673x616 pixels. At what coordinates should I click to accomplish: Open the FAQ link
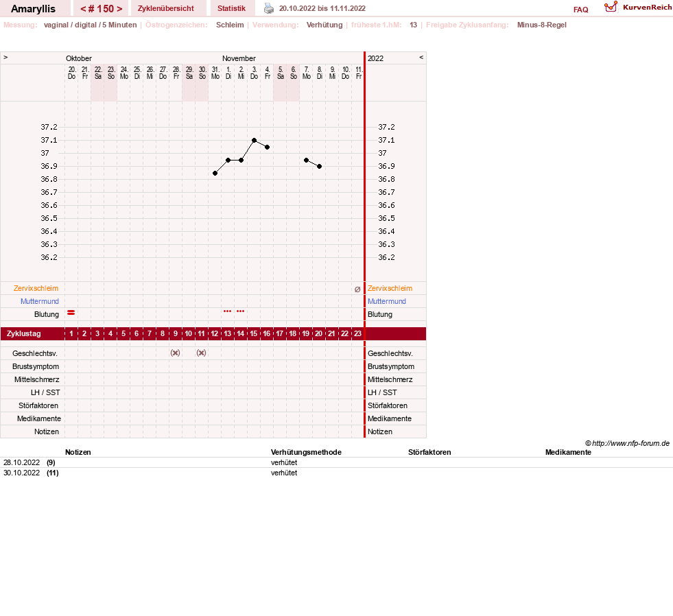580,10
